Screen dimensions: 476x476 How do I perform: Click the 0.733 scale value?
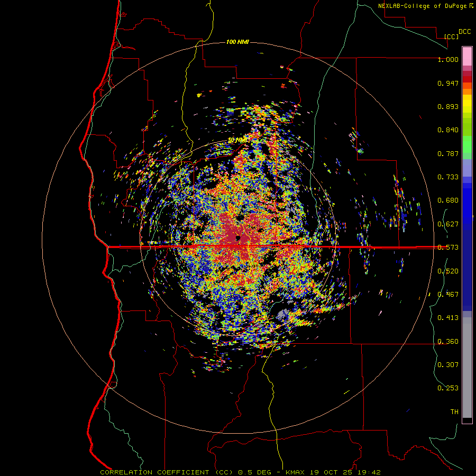[x=448, y=177]
